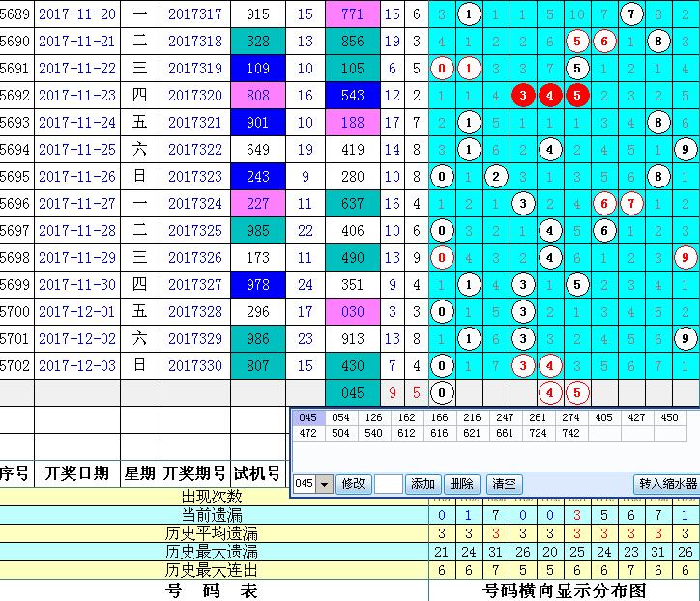Click circled 0 in the 045 prediction row
700x601 pixels.
tap(442, 393)
